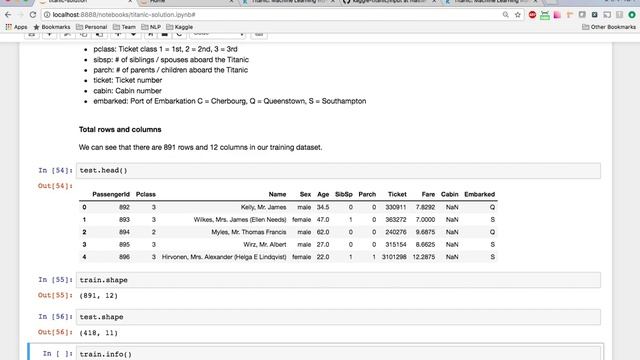The image size is (640, 360).
Task: Switch to the Home browser tab
Action: point(186,2)
